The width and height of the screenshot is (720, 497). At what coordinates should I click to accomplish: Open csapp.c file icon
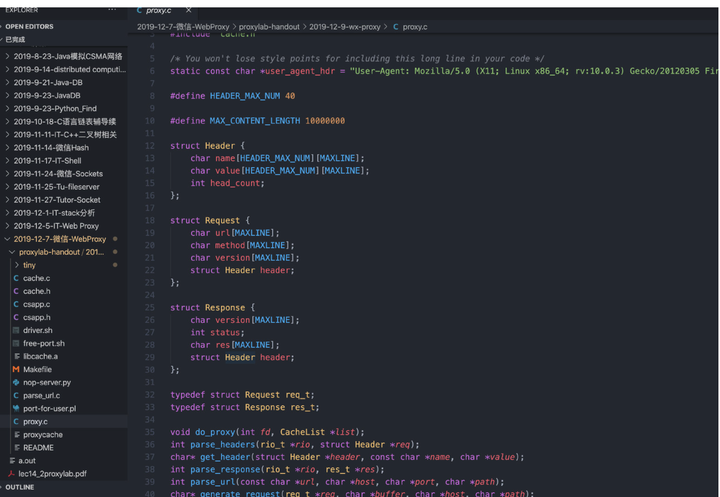pyautogui.click(x=16, y=304)
